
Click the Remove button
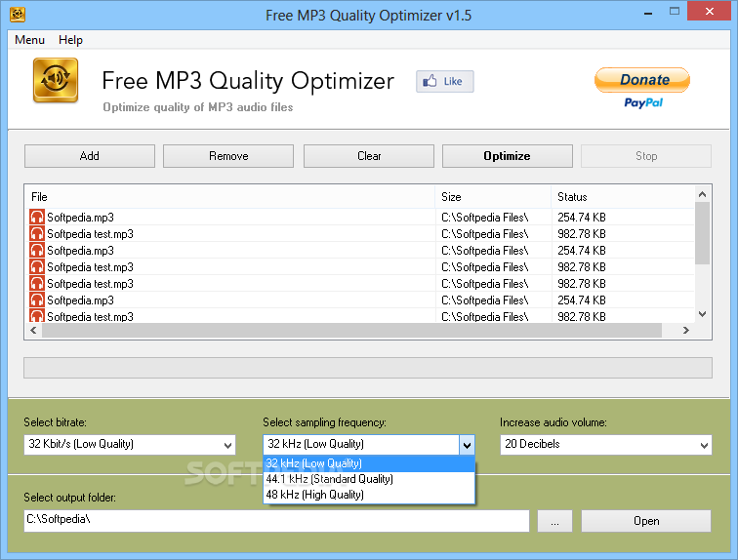pyautogui.click(x=228, y=156)
